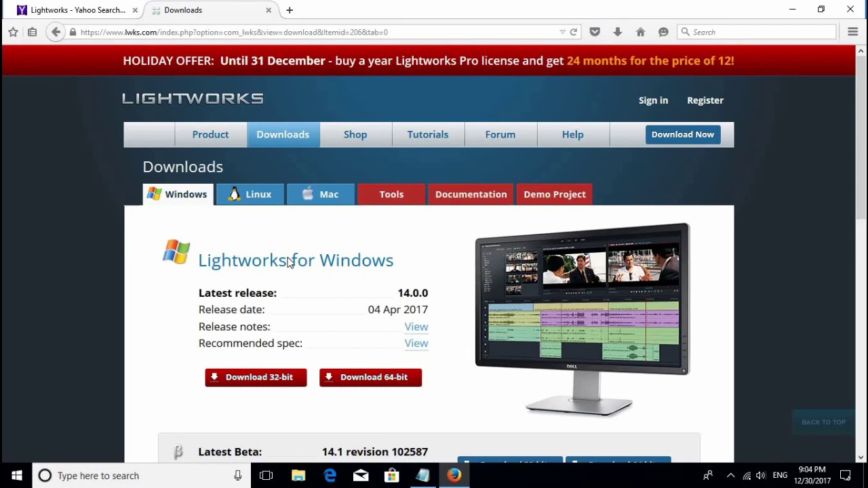Reload the page with the refresh icon
This screenshot has height=488, width=868.
click(x=574, y=32)
